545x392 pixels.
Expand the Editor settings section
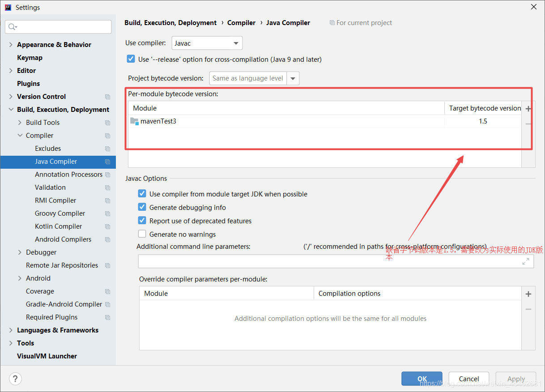(x=11, y=71)
